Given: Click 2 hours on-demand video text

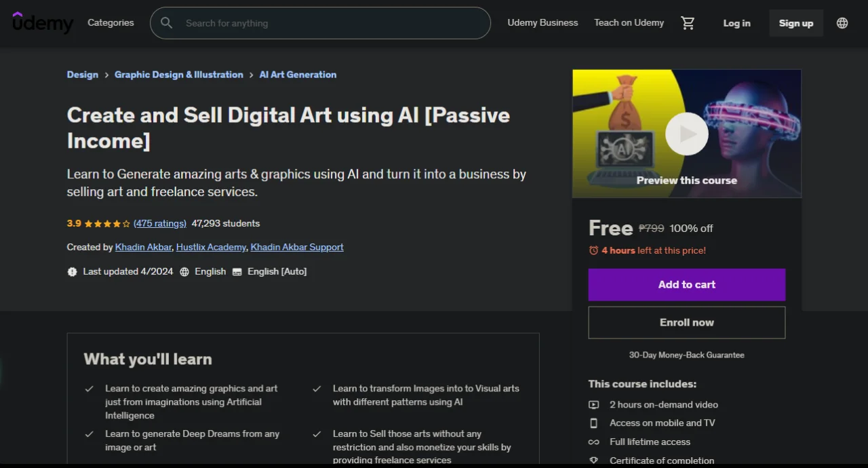Looking at the screenshot, I should point(664,405).
